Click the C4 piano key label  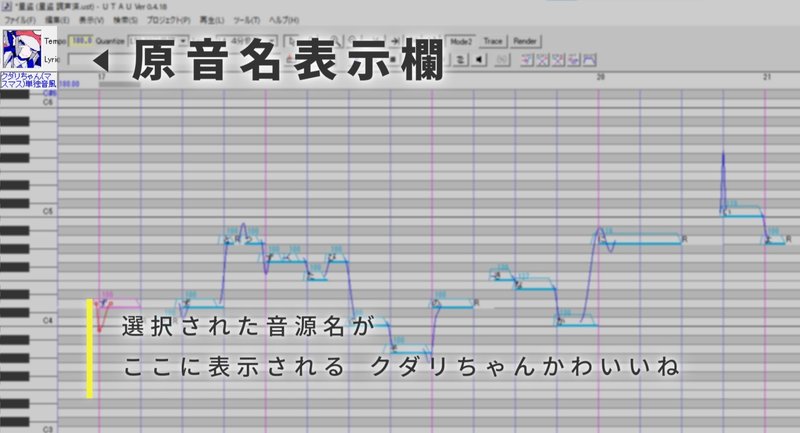[47, 320]
